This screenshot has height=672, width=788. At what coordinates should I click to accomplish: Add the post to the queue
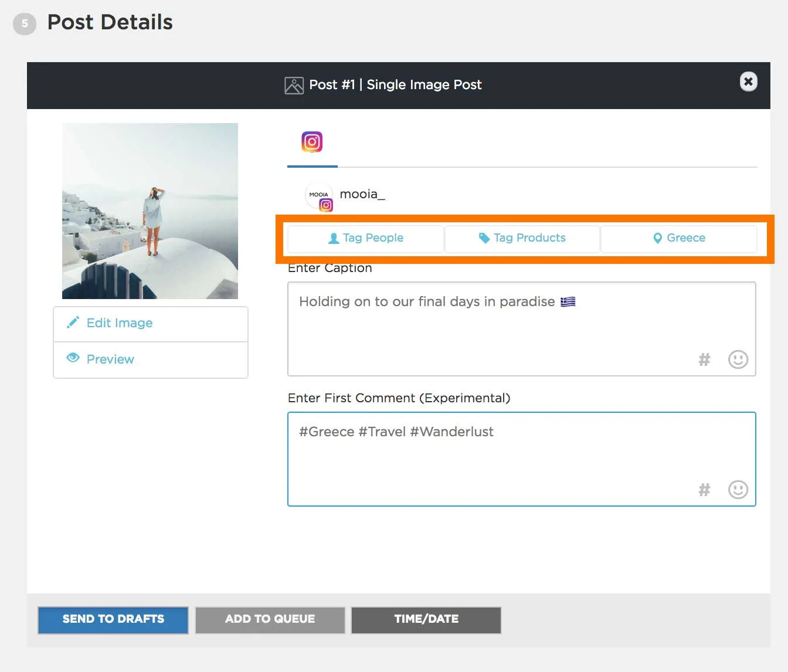tap(270, 619)
